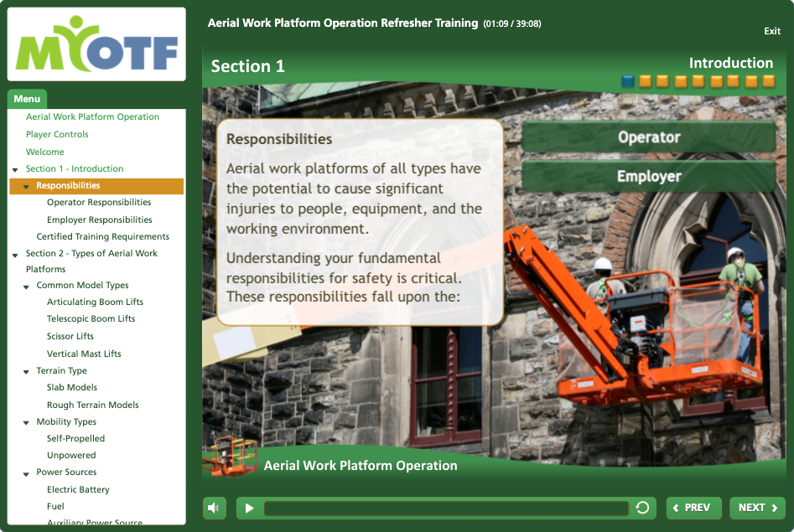Screen dimensions: 794x532
Task: Open the Operator responsibilities button
Action: (649, 137)
